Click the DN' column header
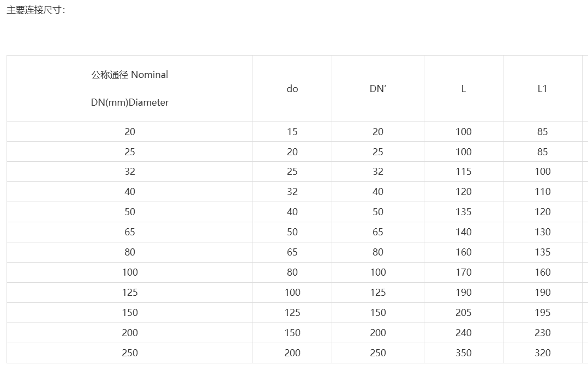Viewport: 588px width, 365px height. 377,88
